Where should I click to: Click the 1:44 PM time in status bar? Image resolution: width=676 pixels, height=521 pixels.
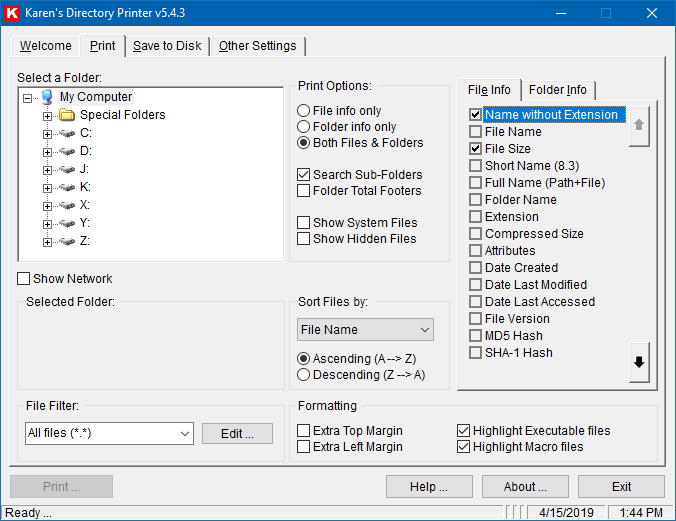[x=641, y=513]
